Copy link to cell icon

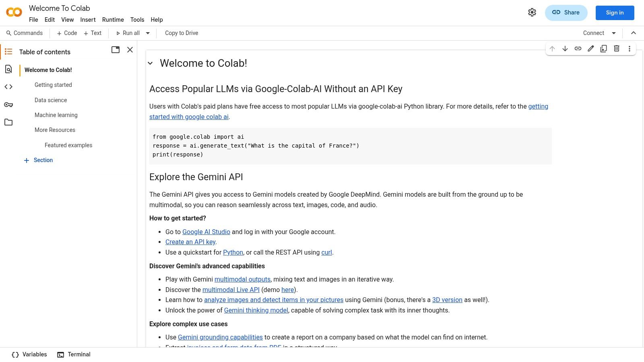(x=578, y=49)
